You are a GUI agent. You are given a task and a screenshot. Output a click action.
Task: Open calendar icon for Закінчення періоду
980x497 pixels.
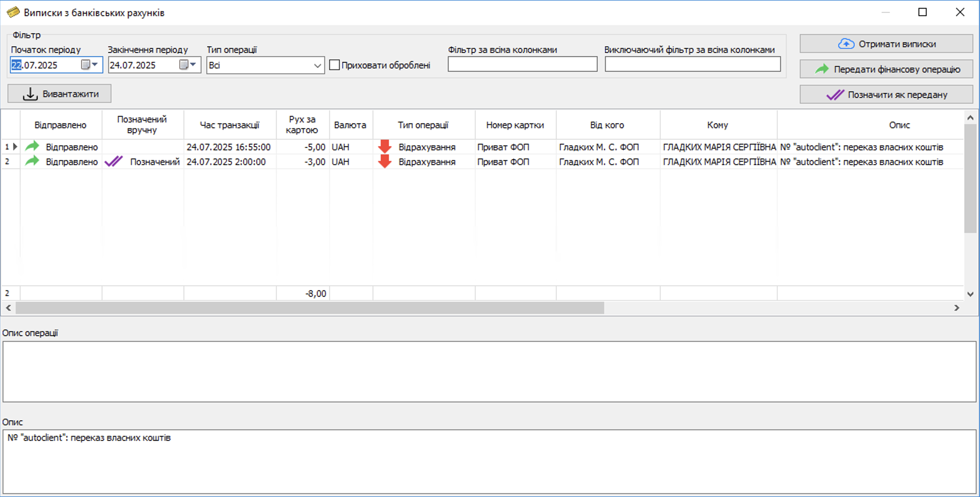coord(183,65)
